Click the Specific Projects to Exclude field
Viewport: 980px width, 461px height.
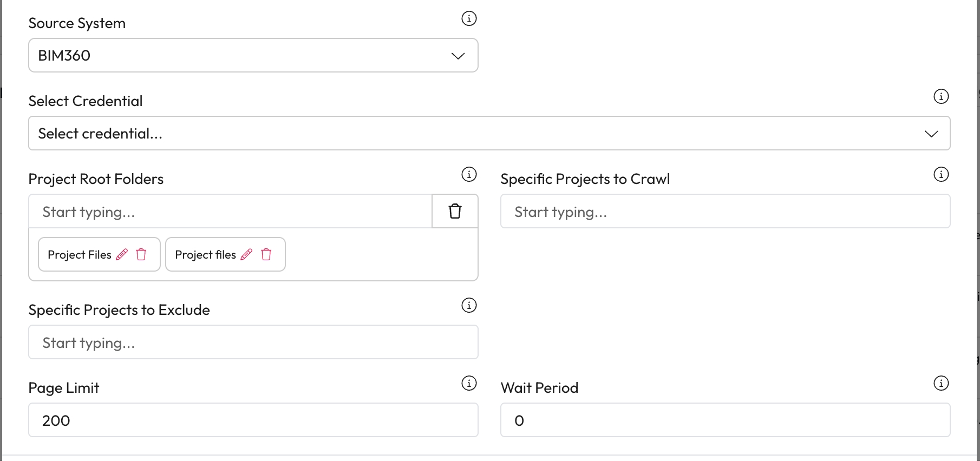pyautogui.click(x=253, y=343)
